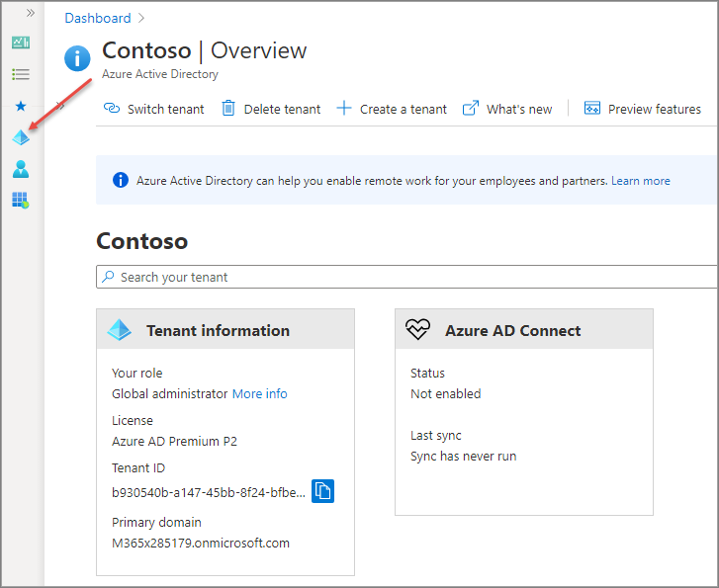Open the Azure AD Connect card header
The width and height of the screenshot is (719, 588).
[x=523, y=329]
